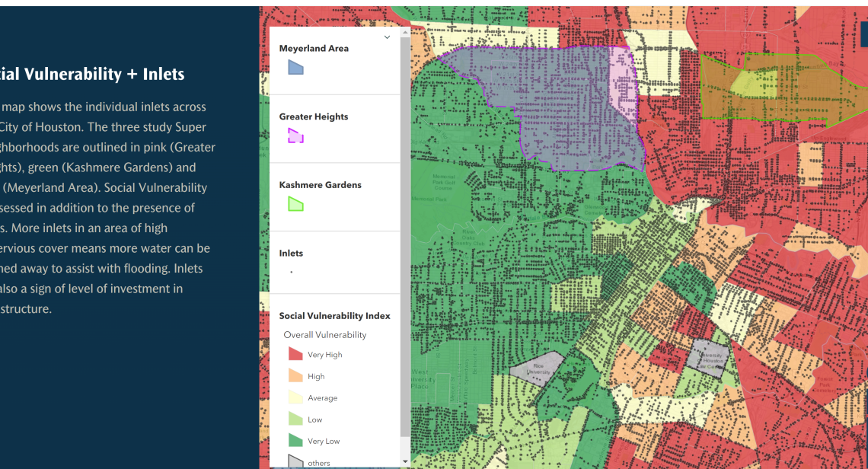Screen dimensions: 868x469
Task: Click the Inlets point symbol in the legend
Action: click(x=292, y=270)
